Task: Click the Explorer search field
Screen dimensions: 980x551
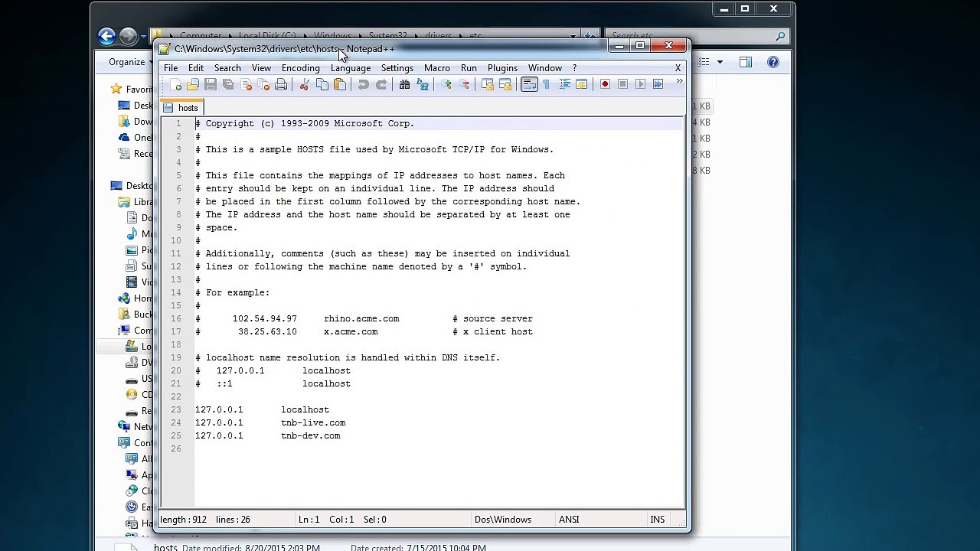Action: pyautogui.click(x=697, y=35)
